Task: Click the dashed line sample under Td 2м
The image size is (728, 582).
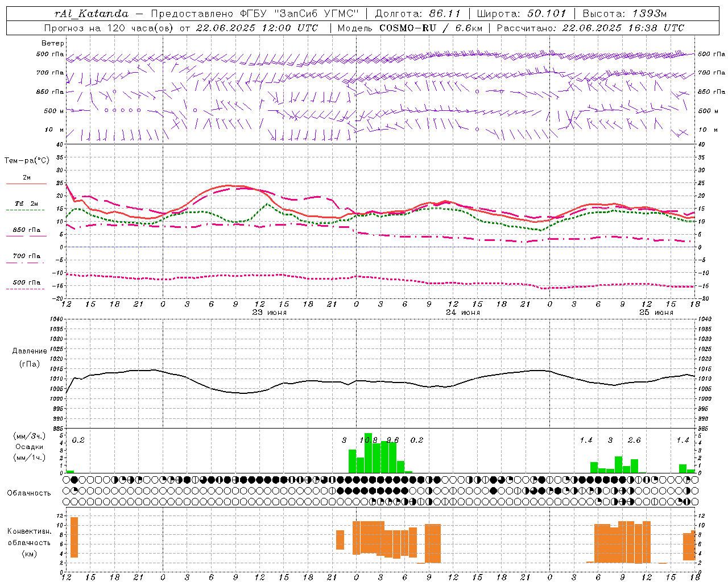Action: (x=25, y=210)
